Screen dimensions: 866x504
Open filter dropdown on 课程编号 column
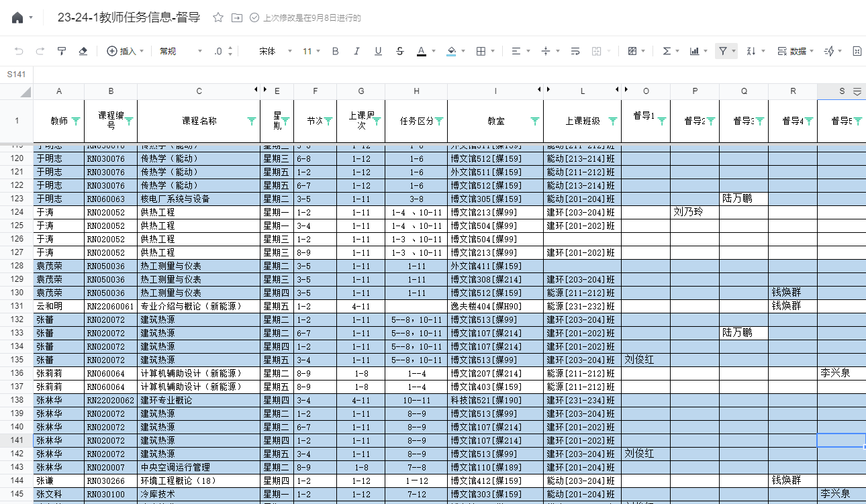129,121
